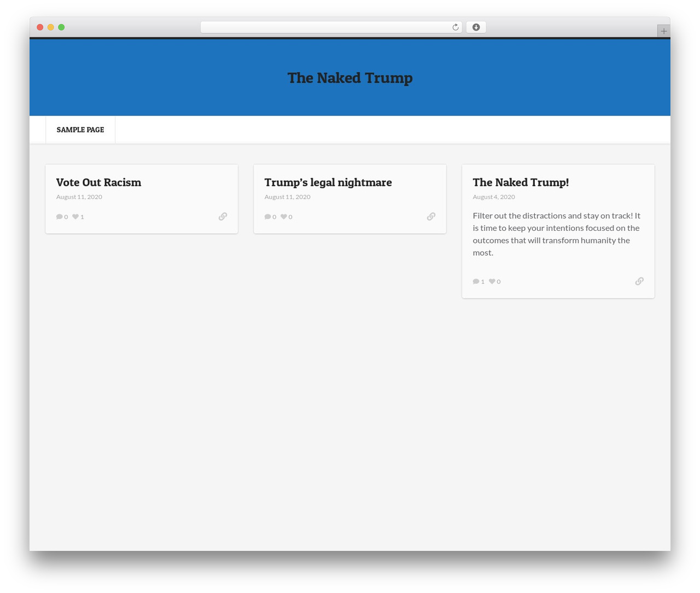700x593 pixels.
Task: Open permalink icon for Vote Out Racism
Action: pos(223,217)
